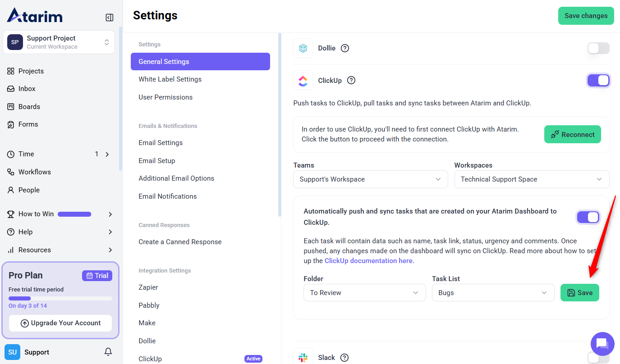
Task: Open the ClickUp documentation here link
Action: (x=368, y=261)
